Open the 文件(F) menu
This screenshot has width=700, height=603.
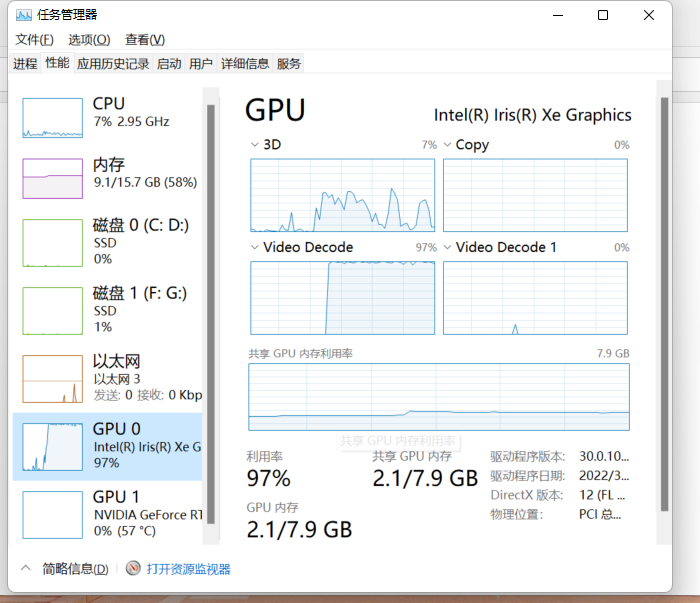point(34,40)
